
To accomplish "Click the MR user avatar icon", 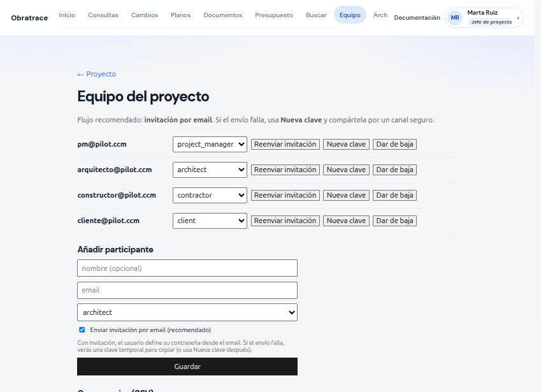I will (455, 18).
